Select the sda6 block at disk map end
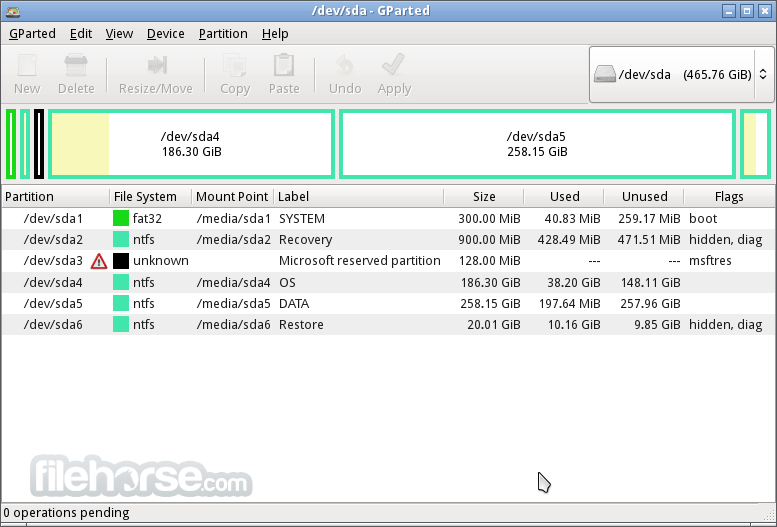 [x=756, y=144]
